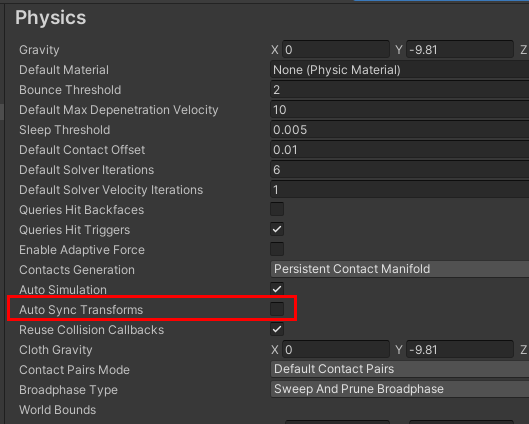
Task: Click the Cloth Gravity Y field
Action: pyautogui.click(x=460, y=349)
